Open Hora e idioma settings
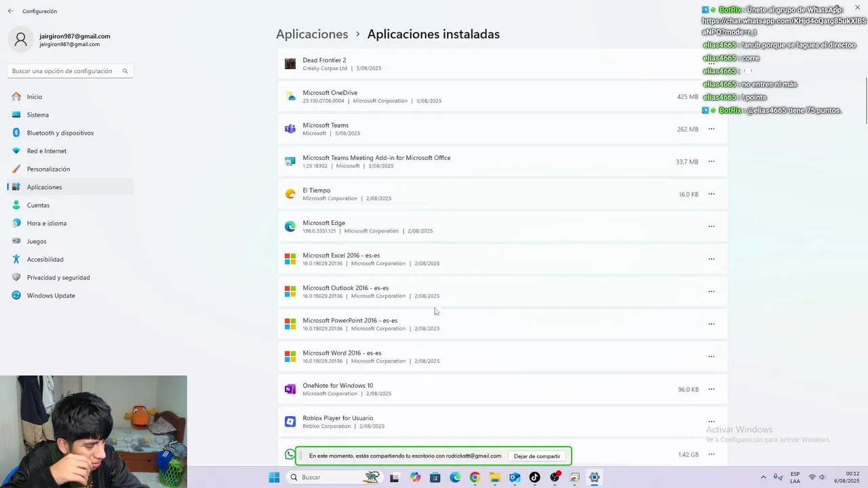This screenshot has width=868, height=488. tap(71, 223)
